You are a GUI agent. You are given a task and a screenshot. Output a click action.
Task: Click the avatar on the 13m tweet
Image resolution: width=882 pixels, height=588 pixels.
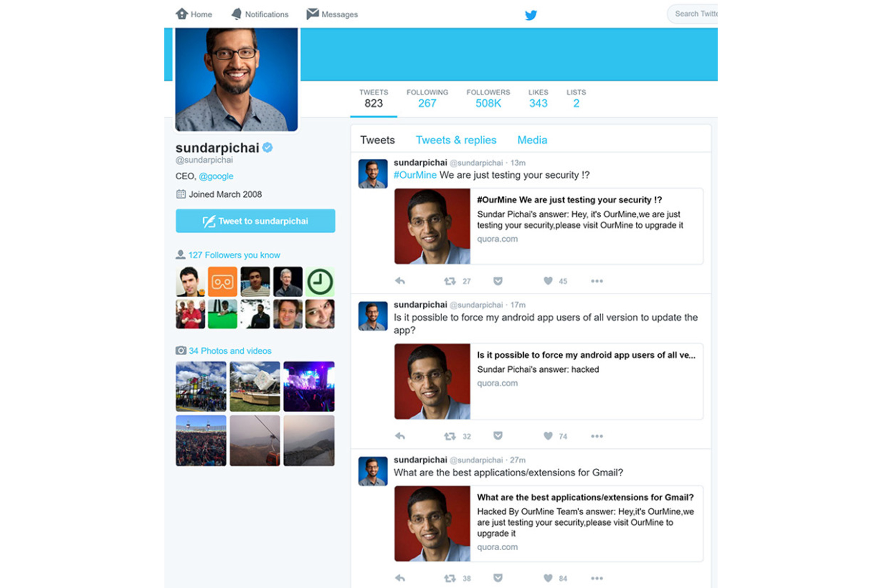click(373, 174)
